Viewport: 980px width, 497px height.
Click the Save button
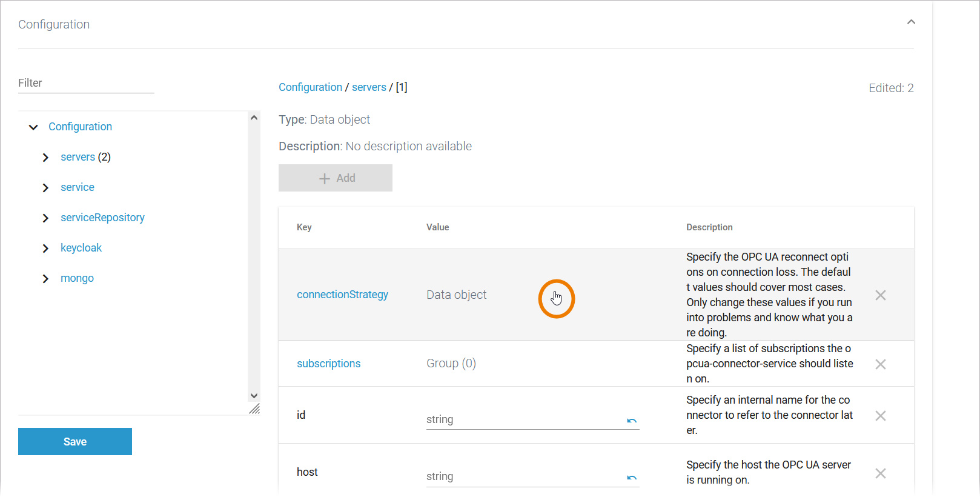75,442
